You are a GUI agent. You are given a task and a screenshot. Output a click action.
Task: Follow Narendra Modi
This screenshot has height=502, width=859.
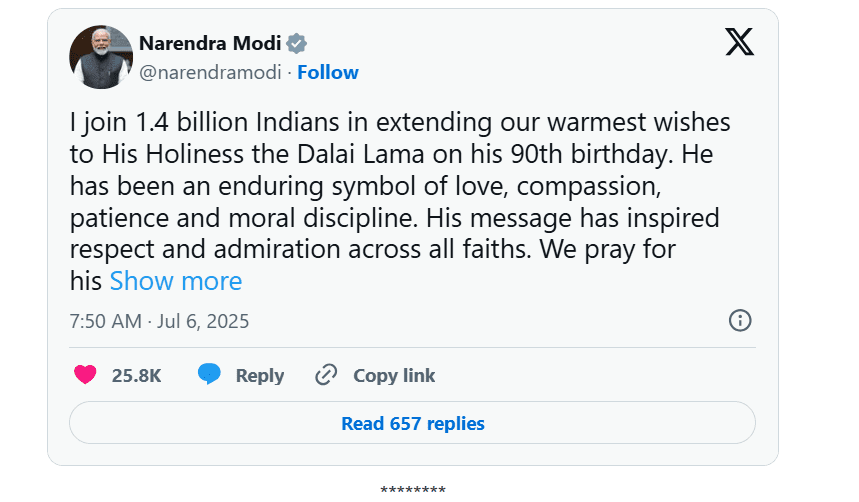click(328, 72)
